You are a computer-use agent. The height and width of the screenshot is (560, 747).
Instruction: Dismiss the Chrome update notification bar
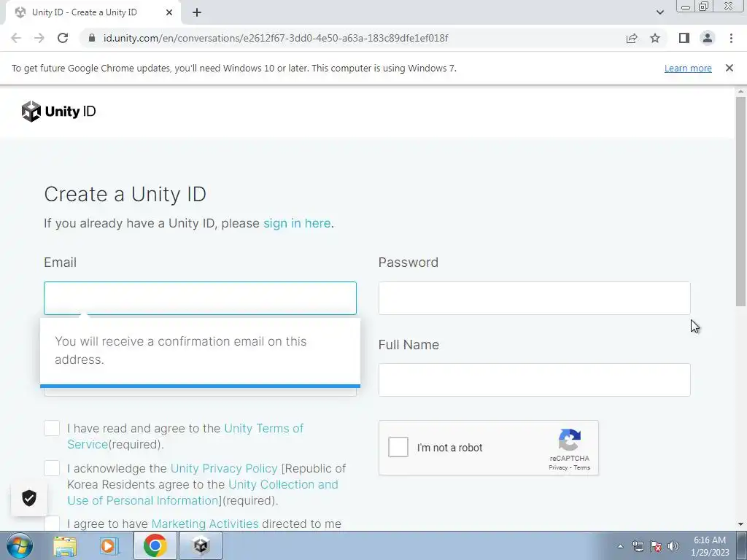point(729,68)
